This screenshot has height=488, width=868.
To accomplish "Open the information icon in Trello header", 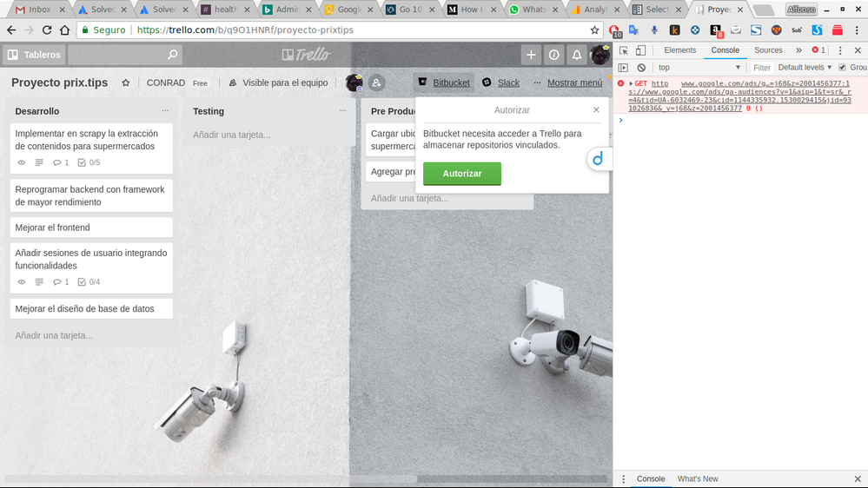I will 553,55.
